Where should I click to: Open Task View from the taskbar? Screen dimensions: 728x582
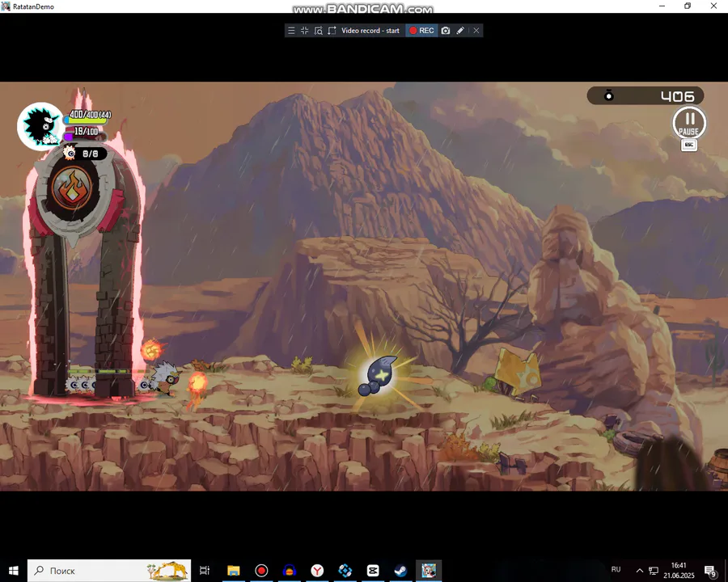click(205, 571)
